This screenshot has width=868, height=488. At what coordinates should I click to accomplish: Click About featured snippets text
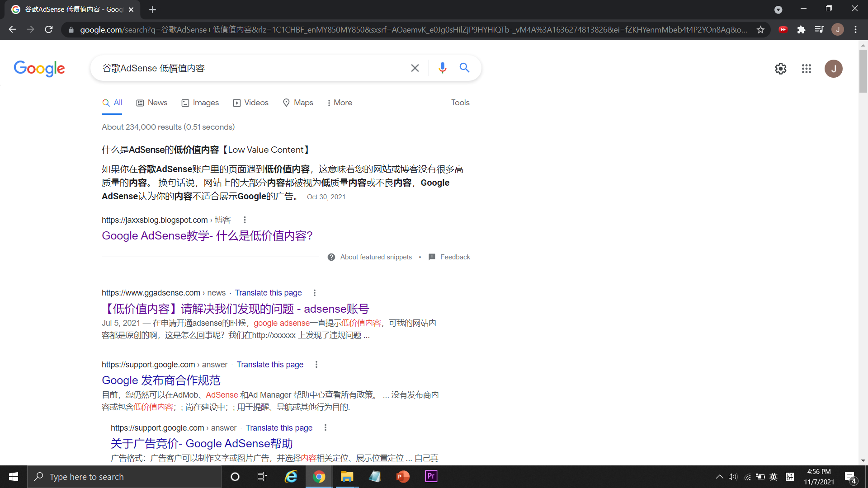[x=376, y=257]
